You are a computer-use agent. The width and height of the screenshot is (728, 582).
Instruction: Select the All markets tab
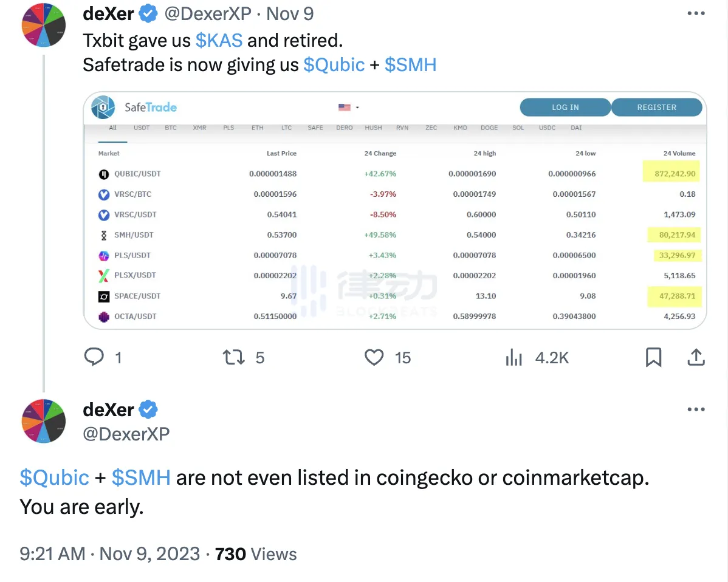click(113, 128)
